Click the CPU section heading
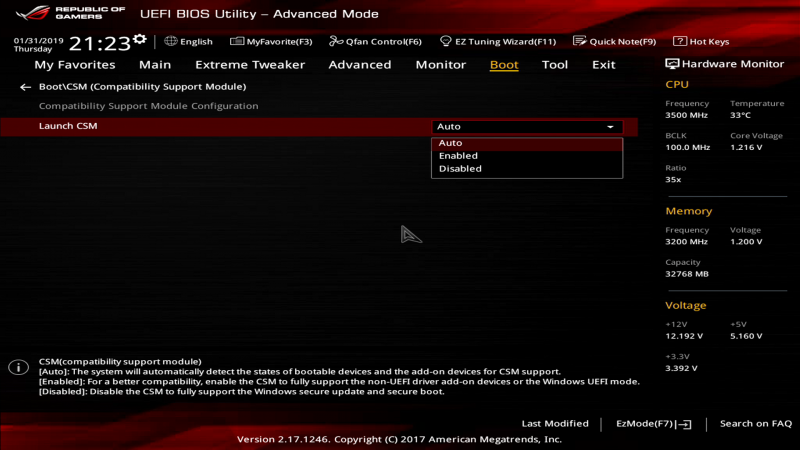 coord(677,85)
